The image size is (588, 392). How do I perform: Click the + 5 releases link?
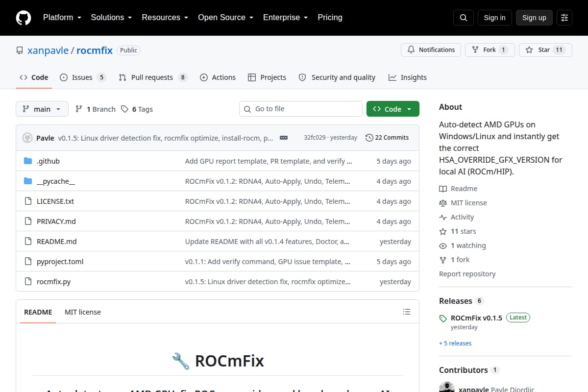[455, 343]
